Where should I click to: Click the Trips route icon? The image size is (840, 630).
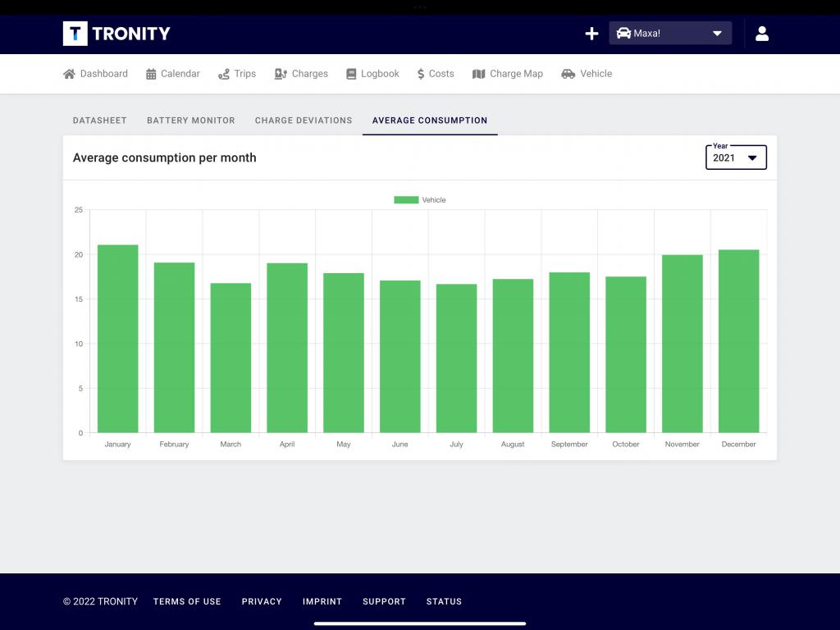coord(224,74)
